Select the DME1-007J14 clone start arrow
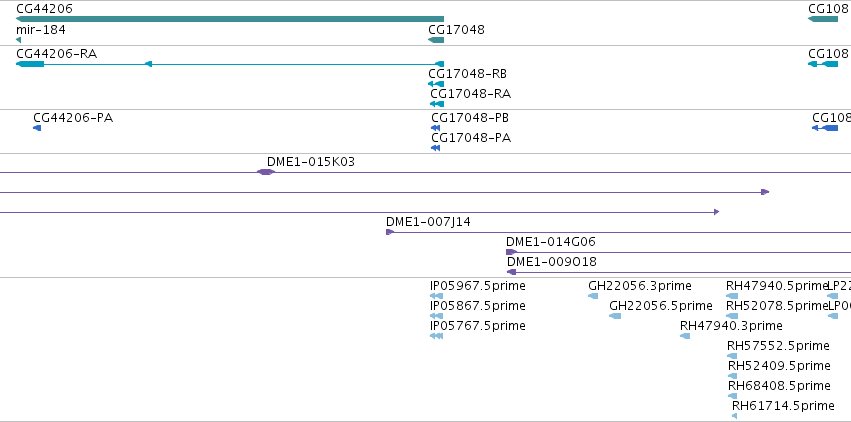This screenshot has height=422, width=851. (x=390, y=232)
